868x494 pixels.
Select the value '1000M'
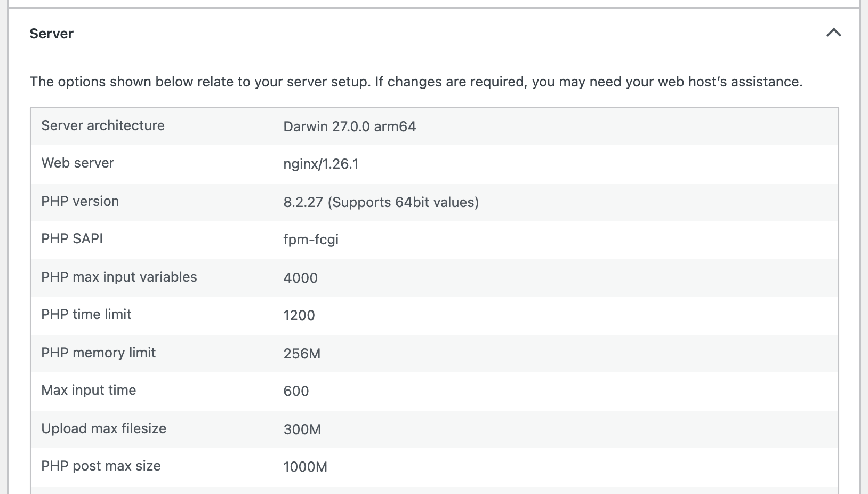coord(305,467)
